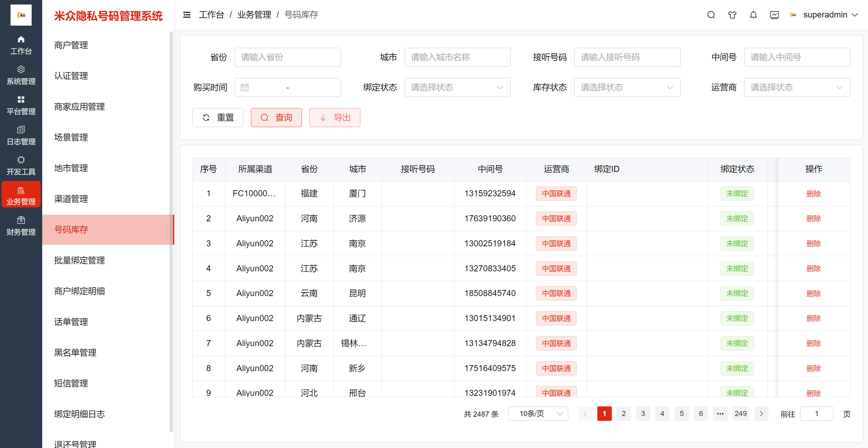Delete row 8 with number 17516409575
This screenshot has width=868, height=448.
[x=813, y=368]
